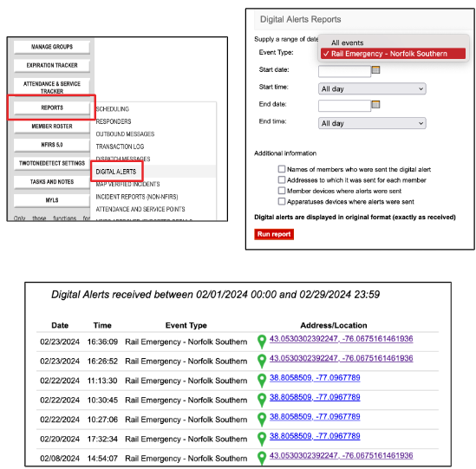
Task: Open coordinates link for 02/22/2024 10:27:06 row
Action: [x=315, y=416]
